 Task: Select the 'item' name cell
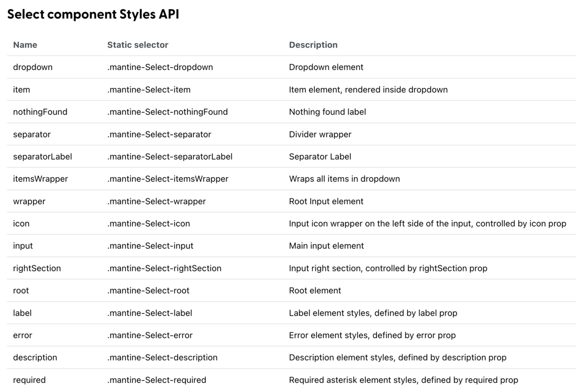[x=21, y=90]
